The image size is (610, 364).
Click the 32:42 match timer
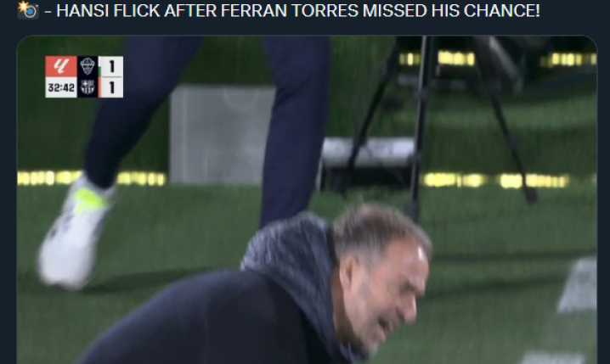[61, 87]
